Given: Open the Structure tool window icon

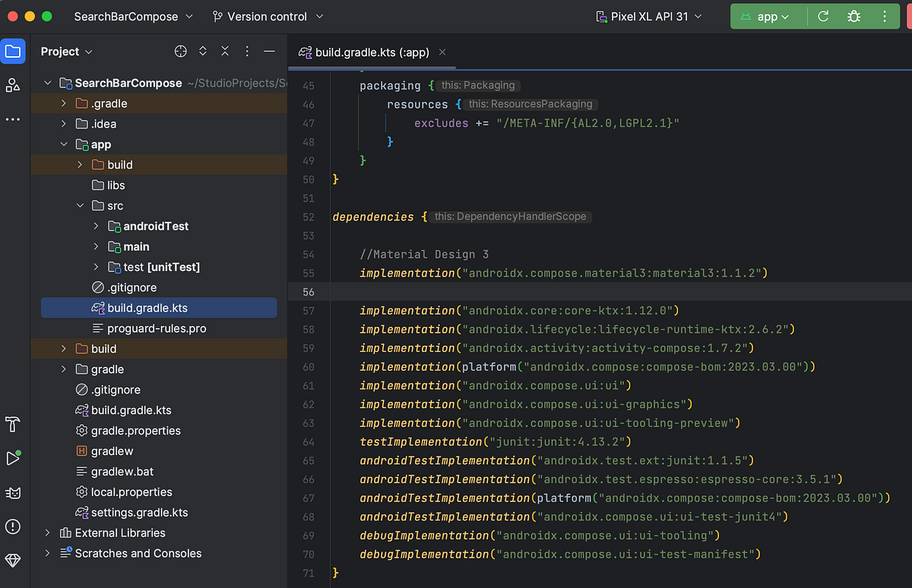Looking at the screenshot, I should coord(13,85).
